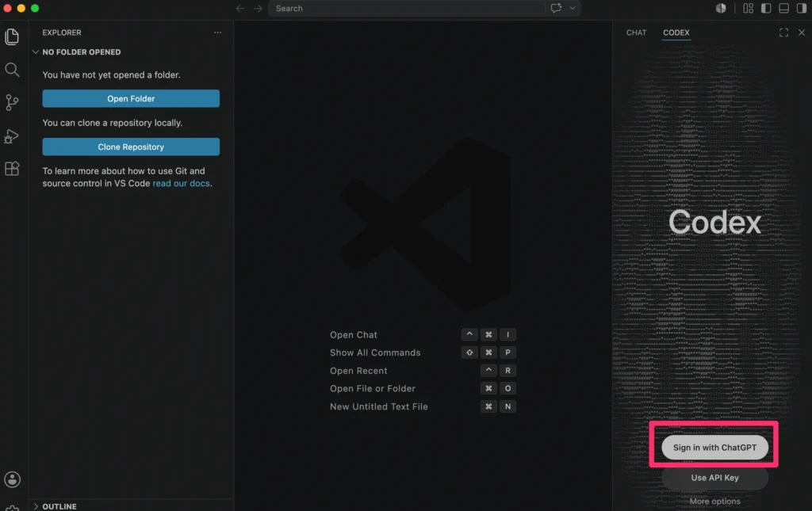Click the Use API Key button
The height and width of the screenshot is (511, 812).
point(714,478)
